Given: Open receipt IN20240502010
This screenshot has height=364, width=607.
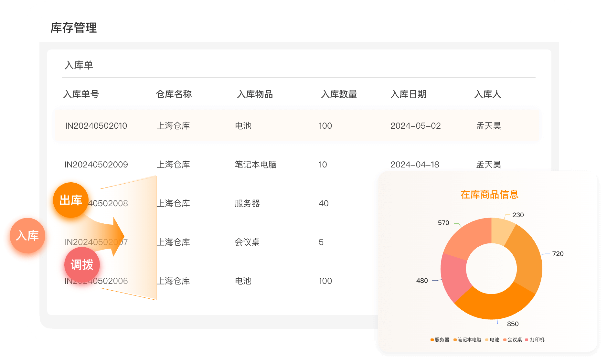Looking at the screenshot, I should click(96, 126).
